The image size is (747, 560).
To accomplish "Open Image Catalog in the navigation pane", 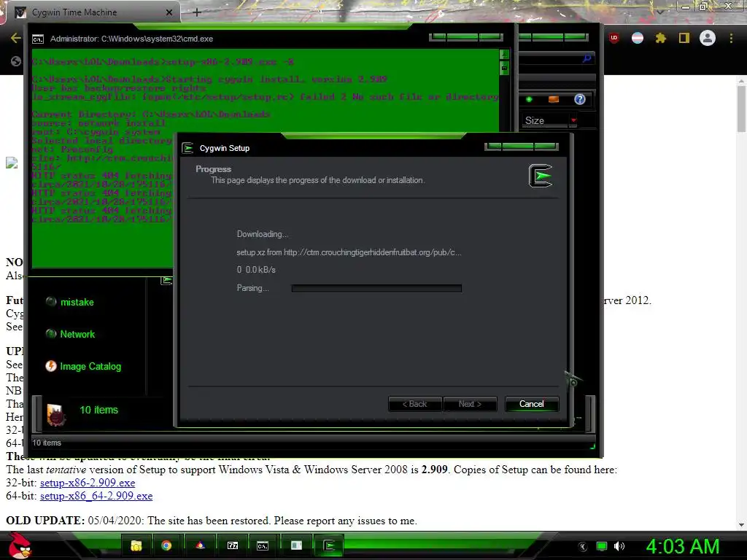I will pyautogui.click(x=90, y=366).
